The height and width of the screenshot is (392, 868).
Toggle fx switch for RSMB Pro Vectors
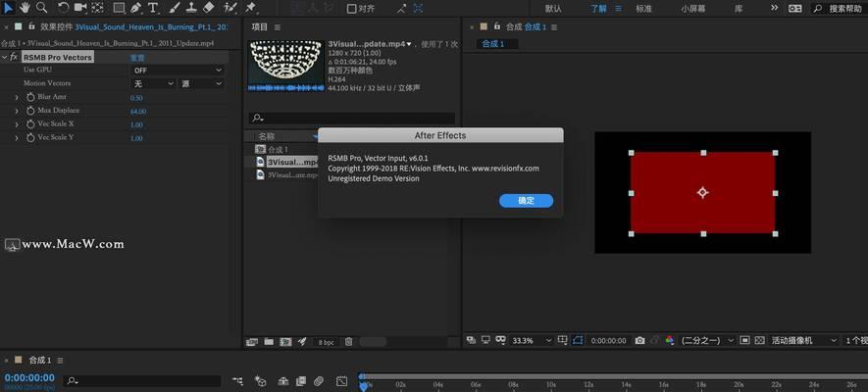point(14,57)
